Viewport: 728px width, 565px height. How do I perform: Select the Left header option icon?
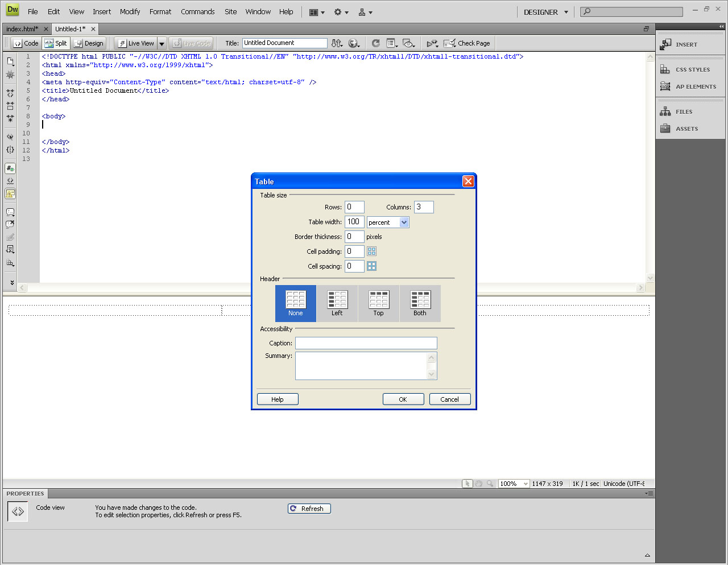click(337, 299)
